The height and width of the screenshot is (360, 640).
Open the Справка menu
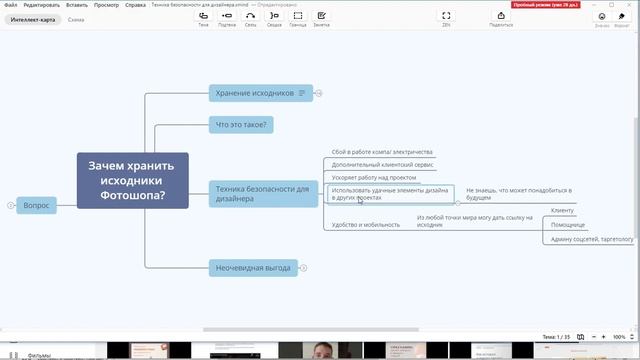tap(135, 5)
